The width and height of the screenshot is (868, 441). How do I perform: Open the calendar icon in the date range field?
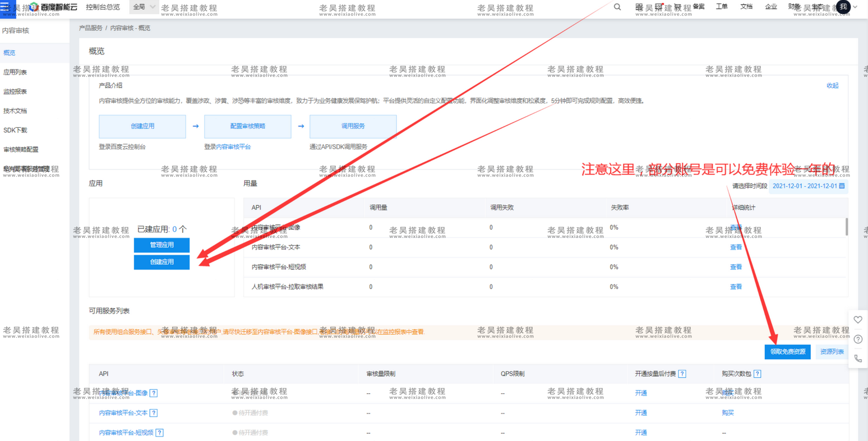(842, 186)
